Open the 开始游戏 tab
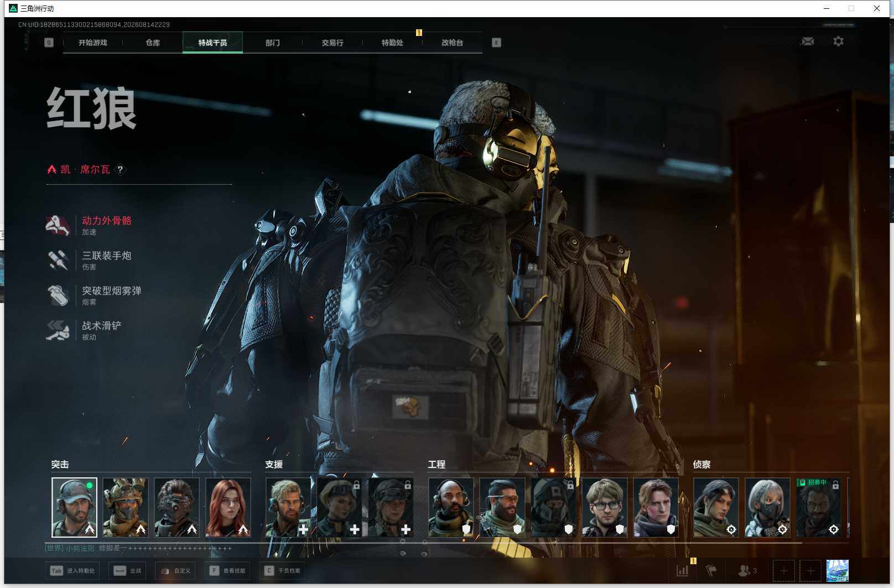 pyautogui.click(x=93, y=43)
